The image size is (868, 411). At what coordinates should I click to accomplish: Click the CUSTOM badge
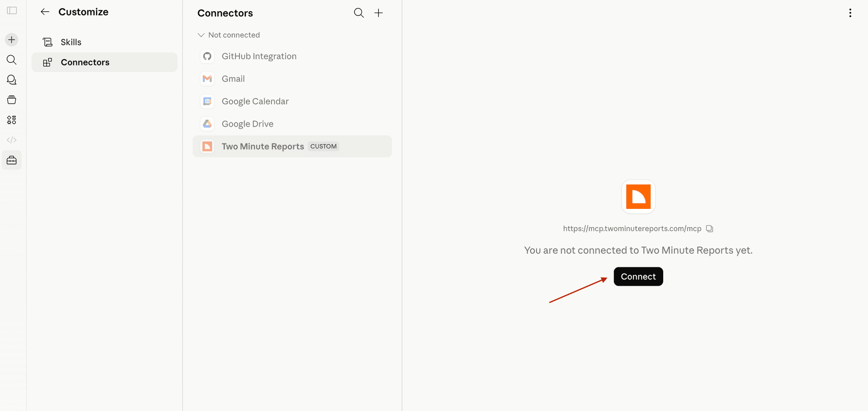324,146
